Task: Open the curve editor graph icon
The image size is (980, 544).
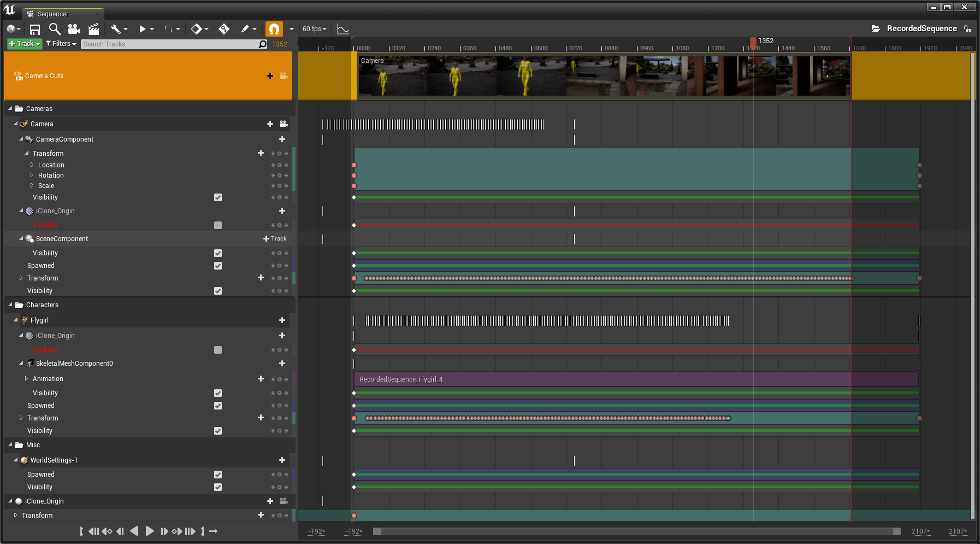Action: pos(343,29)
